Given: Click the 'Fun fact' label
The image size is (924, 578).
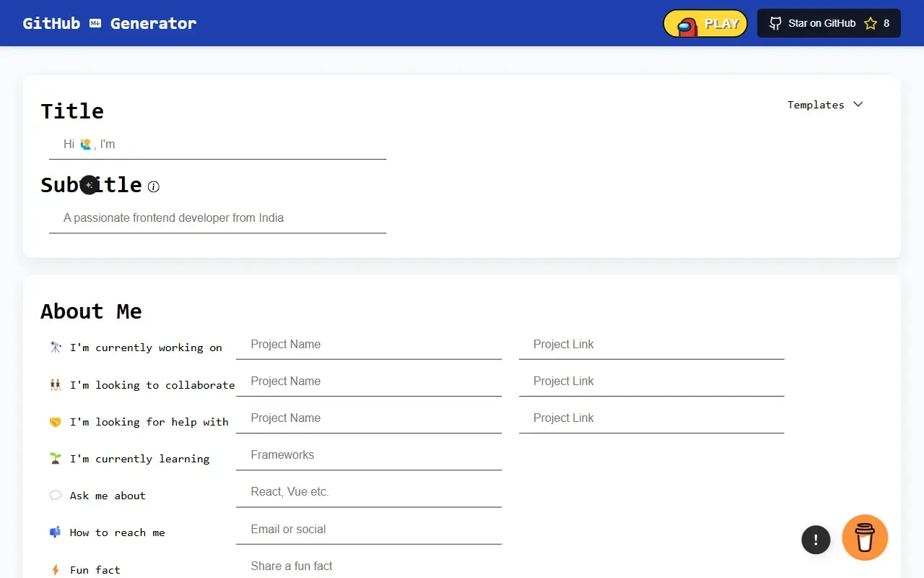Looking at the screenshot, I should coord(95,570).
